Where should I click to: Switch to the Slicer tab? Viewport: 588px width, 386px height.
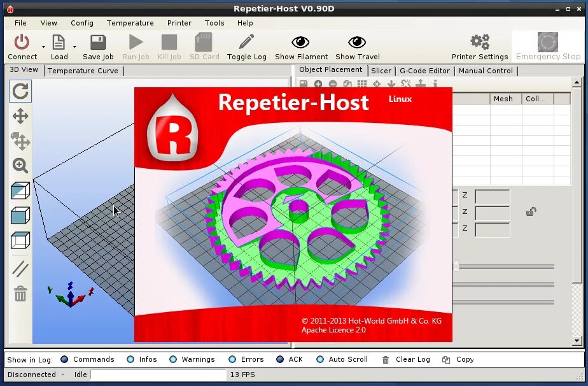coord(381,71)
